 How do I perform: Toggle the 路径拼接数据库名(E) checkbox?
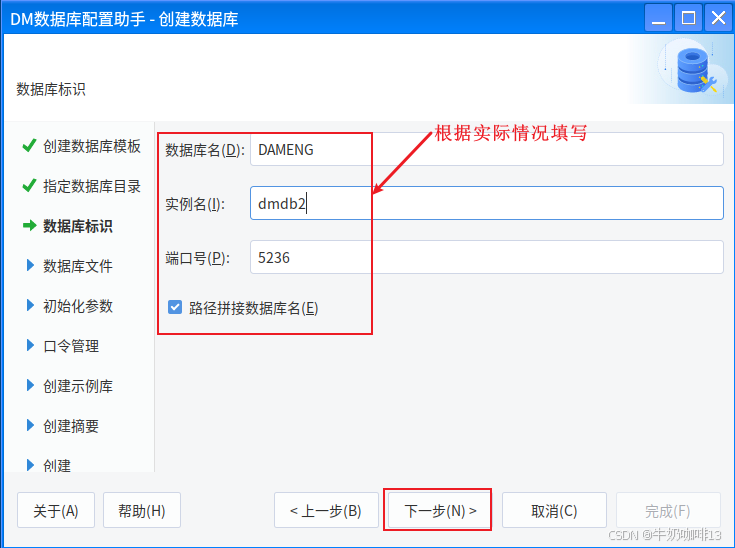(x=175, y=308)
